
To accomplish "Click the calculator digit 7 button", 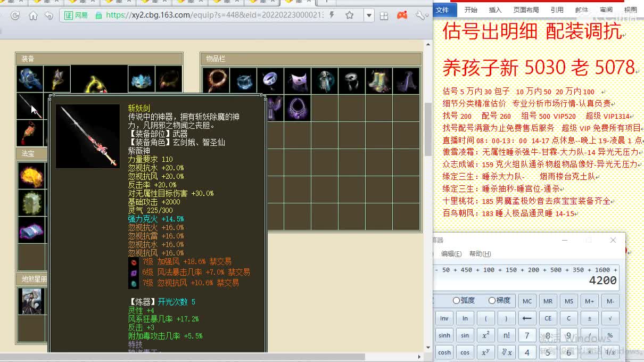I will coord(527,335).
